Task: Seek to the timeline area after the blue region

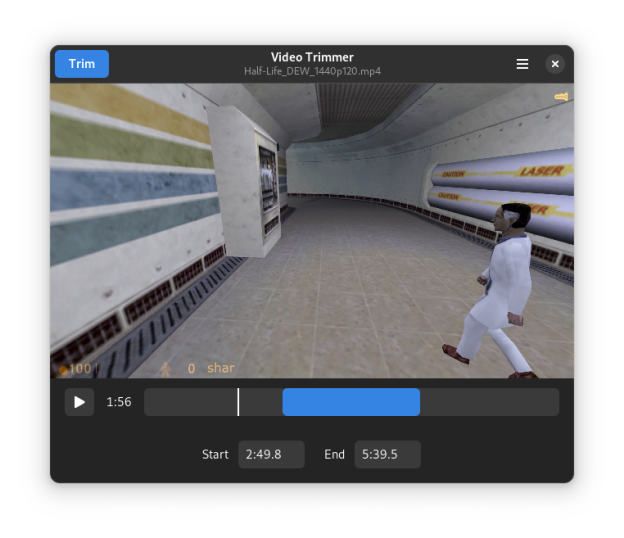Action: pyautogui.click(x=490, y=402)
